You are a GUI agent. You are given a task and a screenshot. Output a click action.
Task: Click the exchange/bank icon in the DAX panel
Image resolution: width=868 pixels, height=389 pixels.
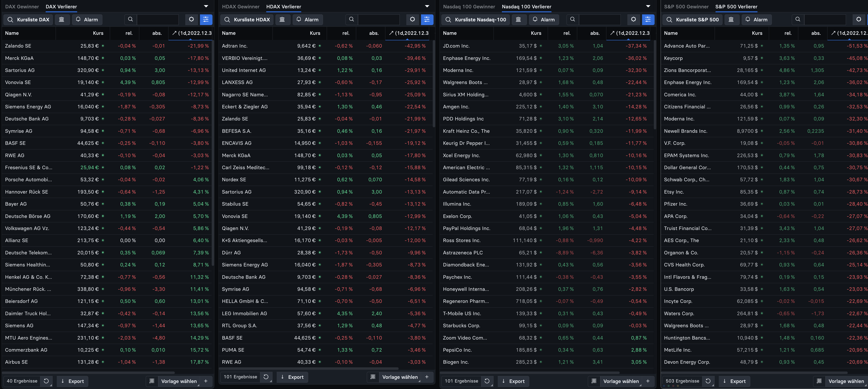coord(61,19)
